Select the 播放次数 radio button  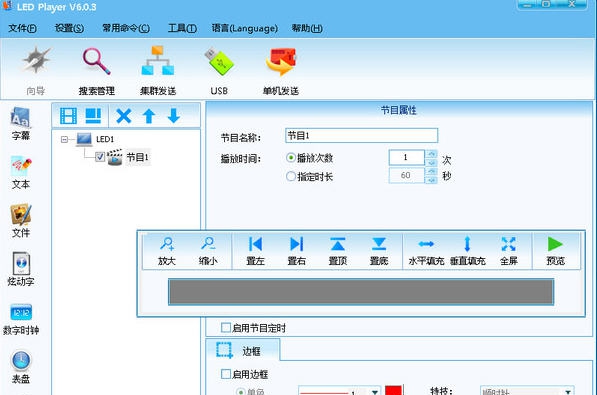pos(291,158)
